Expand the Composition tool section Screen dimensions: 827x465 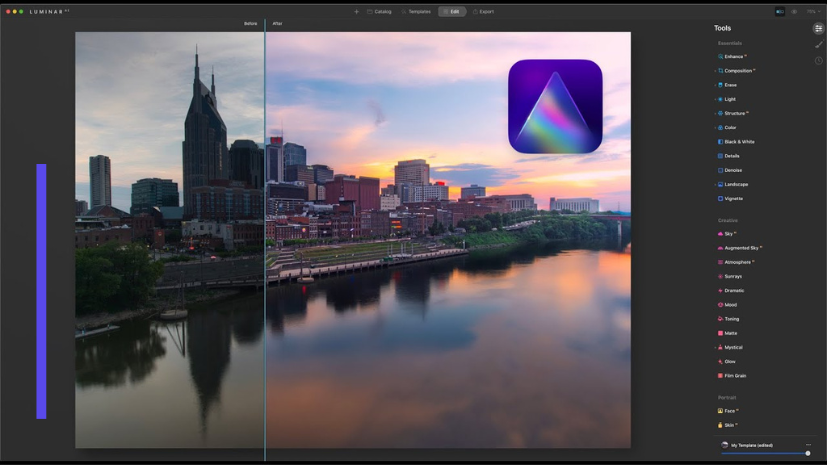pos(738,71)
